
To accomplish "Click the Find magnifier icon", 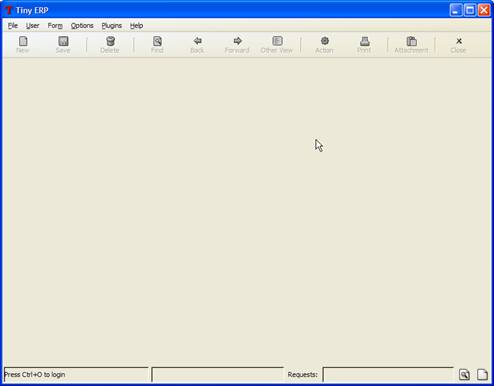I will click(157, 41).
